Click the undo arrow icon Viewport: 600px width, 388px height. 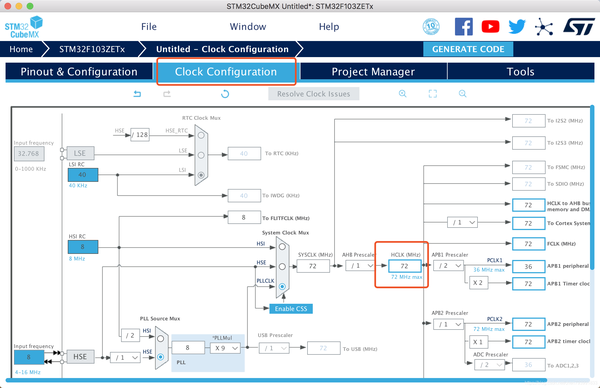137,94
